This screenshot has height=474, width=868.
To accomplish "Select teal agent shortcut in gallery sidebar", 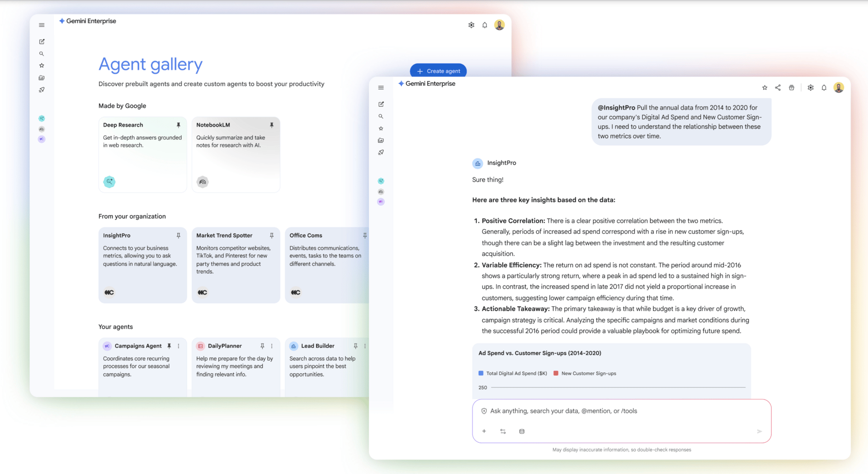I will pyautogui.click(x=42, y=118).
